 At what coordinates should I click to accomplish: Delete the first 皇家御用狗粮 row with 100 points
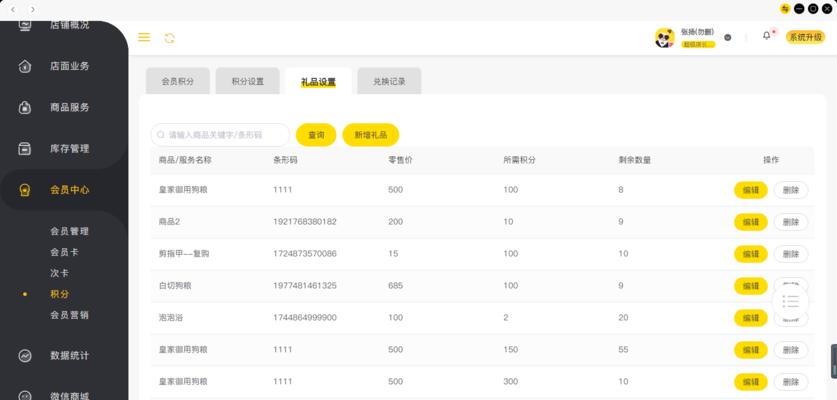click(791, 190)
